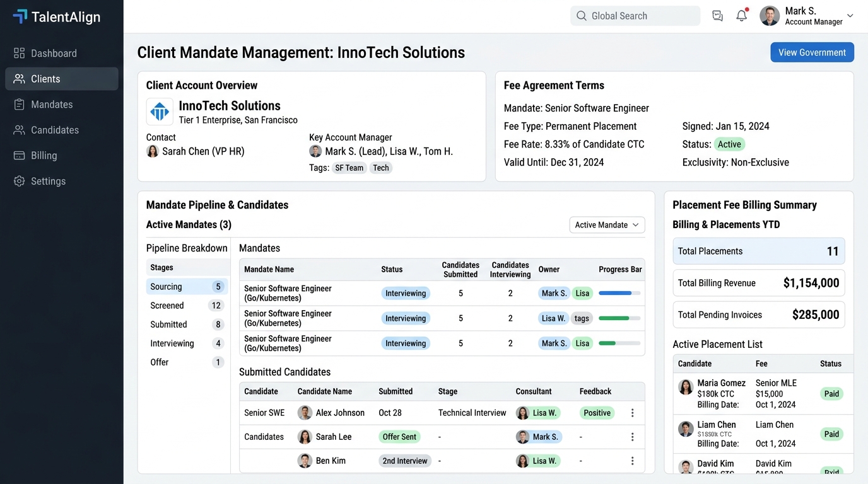Click the Positive feedback badge
Image resolution: width=868 pixels, height=484 pixels.
click(x=597, y=413)
